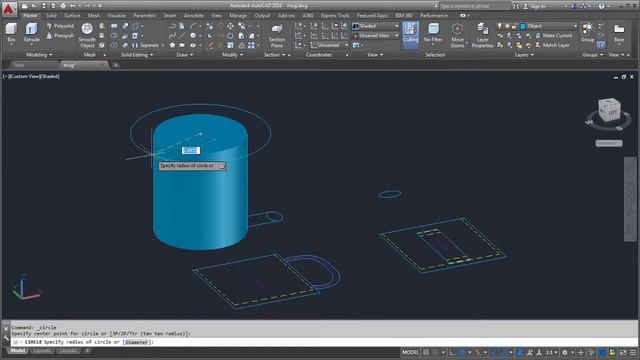Toggle the layer lock icon
Image resolution: width=640 pixels, height=360 pixels.
click(x=513, y=26)
